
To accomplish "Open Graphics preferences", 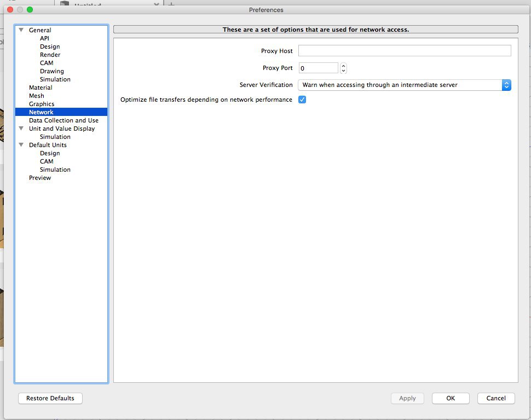I will click(x=42, y=104).
